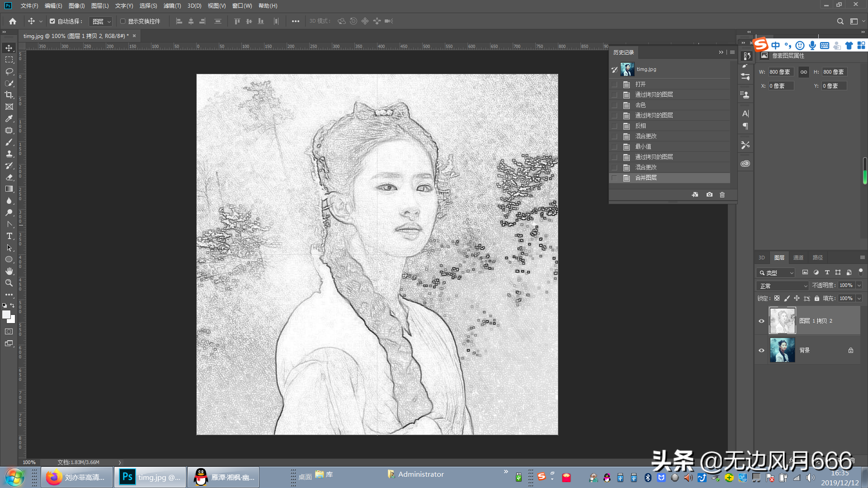
Task: Delete current history state trash icon
Action: click(x=722, y=195)
